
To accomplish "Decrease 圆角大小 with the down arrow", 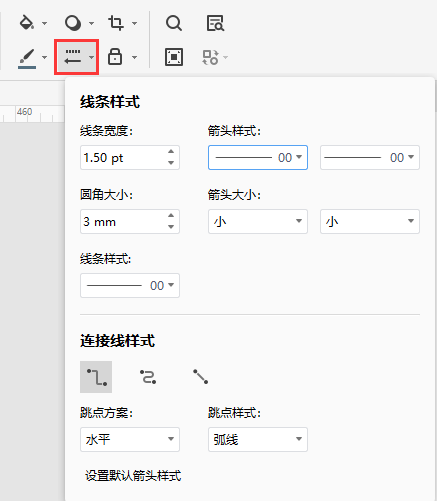I will (x=171, y=227).
